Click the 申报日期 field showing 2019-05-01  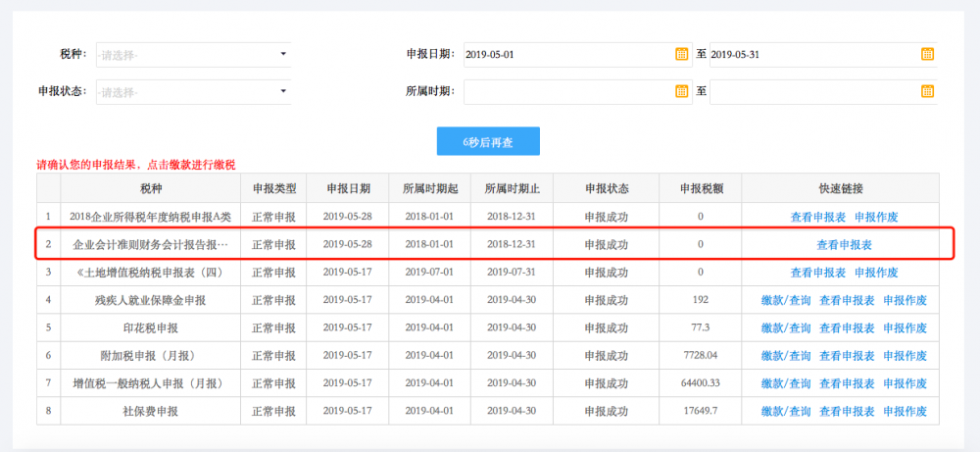[568, 55]
